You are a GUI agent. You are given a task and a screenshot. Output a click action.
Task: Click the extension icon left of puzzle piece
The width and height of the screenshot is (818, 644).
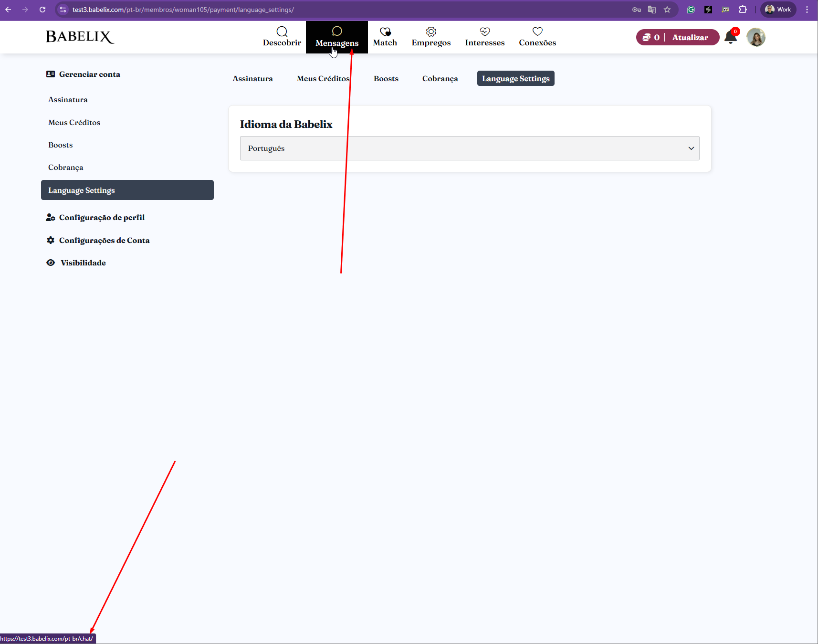(725, 10)
